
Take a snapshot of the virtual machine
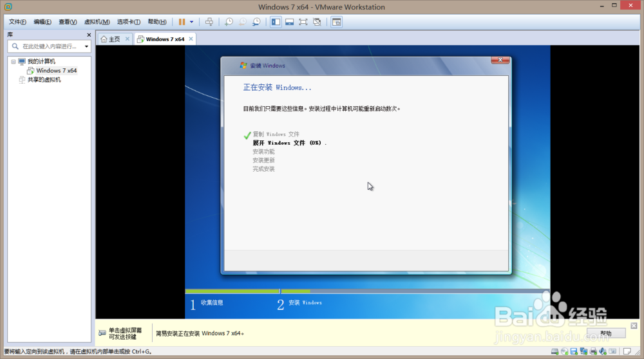pyautogui.click(x=229, y=22)
